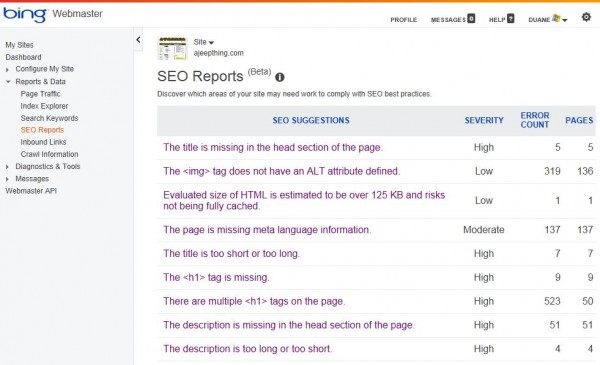The width and height of the screenshot is (600, 365).
Task: Select SEO Reports in sidebar
Action: (x=42, y=130)
